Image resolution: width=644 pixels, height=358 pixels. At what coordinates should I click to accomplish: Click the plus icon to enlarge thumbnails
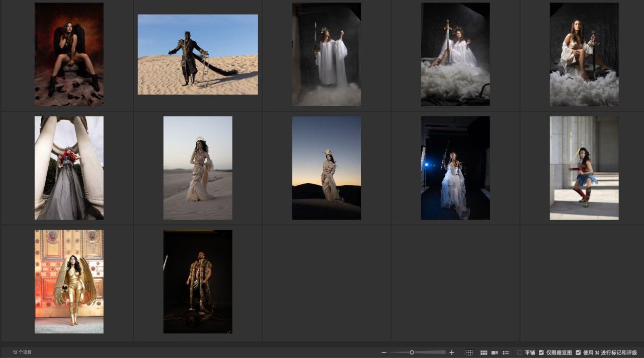click(x=451, y=352)
